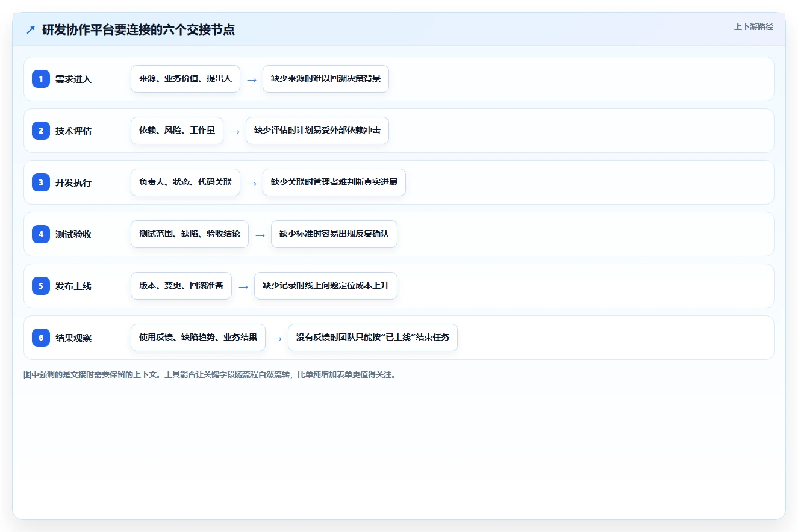Click the title 研发协作平台要连接的六个交接节点
798x532 pixels.
139,29
